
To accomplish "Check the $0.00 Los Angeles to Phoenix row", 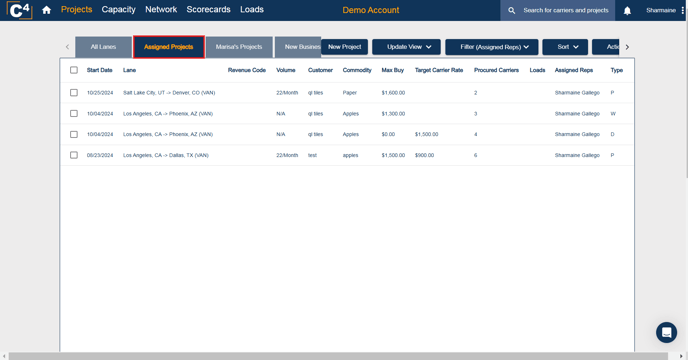I will coord(74,134).
